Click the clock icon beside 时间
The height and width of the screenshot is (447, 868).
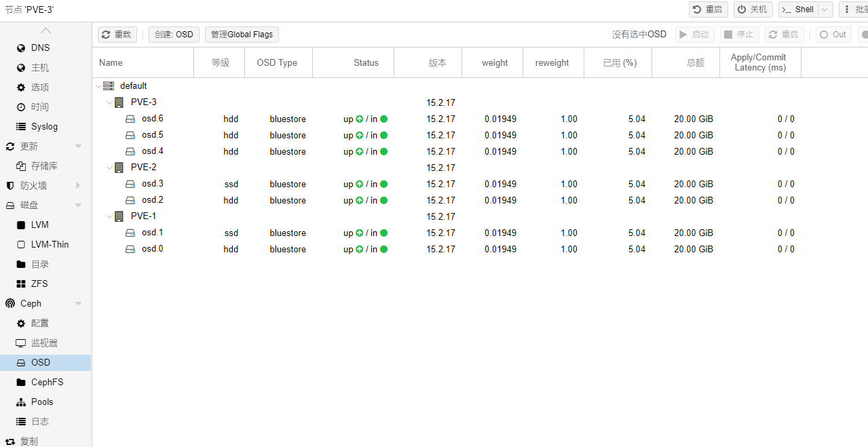(x=21, y=107)
